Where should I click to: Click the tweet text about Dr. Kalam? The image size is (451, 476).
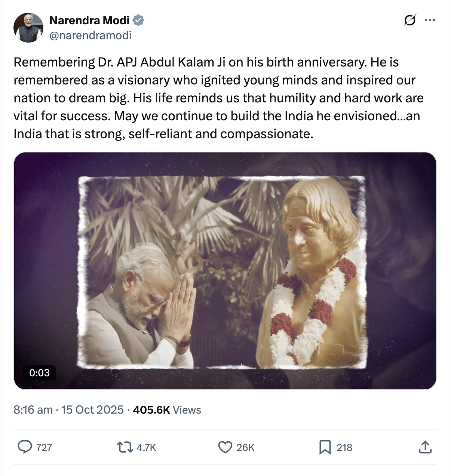point(218,98)
